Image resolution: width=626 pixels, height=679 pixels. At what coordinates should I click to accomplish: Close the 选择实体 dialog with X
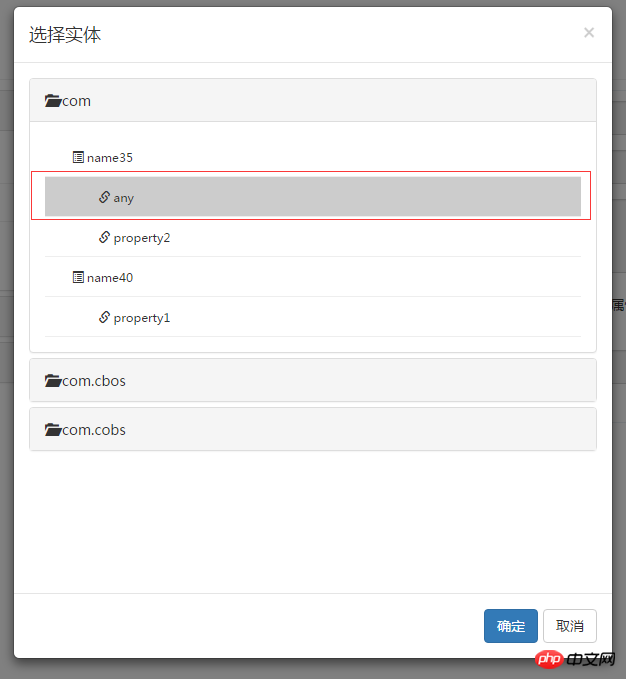(589, 33)
